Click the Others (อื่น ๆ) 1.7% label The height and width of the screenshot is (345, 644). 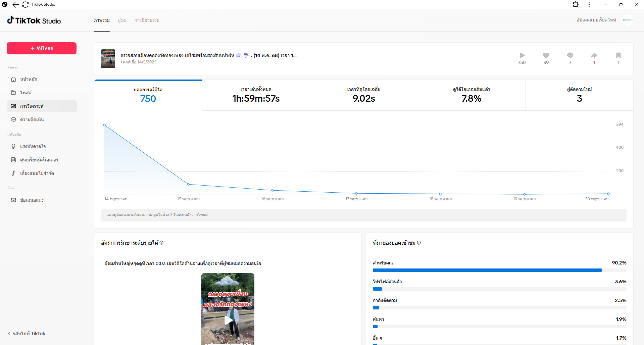[x=378, y=338]
